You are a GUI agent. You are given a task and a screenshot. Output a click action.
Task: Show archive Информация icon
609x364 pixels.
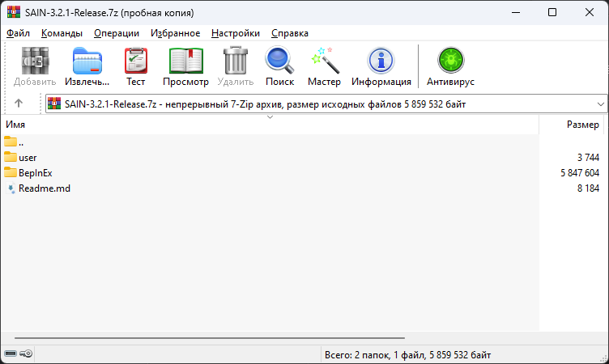[381, 60]
